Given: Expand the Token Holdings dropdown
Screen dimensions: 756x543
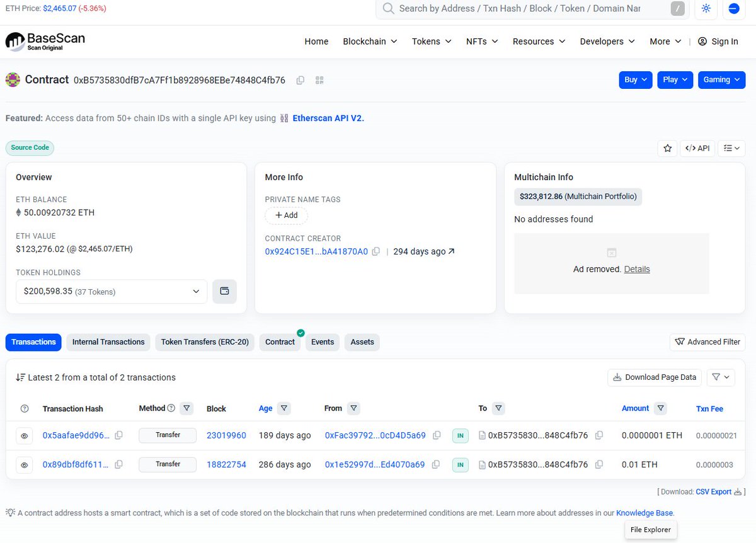Looking at the screenshot, I should [x=112, y=292].
